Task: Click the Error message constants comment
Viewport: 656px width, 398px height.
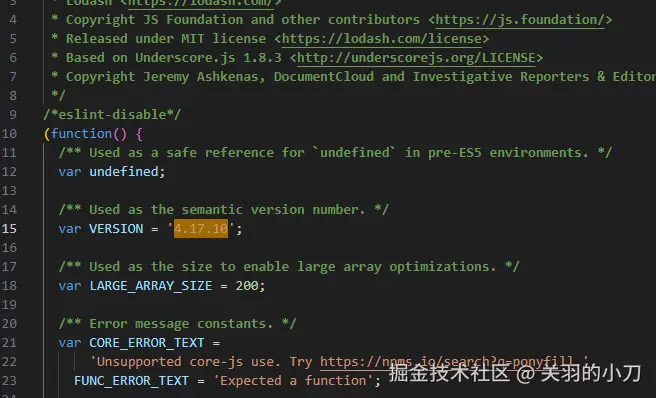Action: [x=177, y=324]
